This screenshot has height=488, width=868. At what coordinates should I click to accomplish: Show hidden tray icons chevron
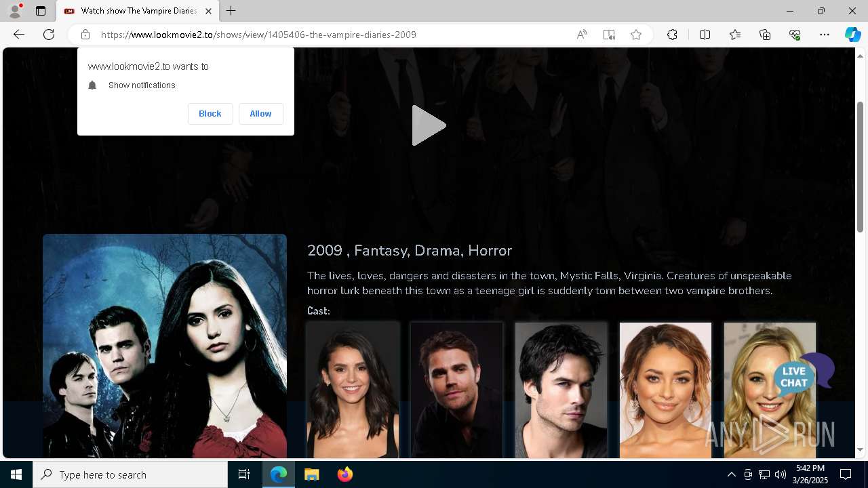[731, 474]
